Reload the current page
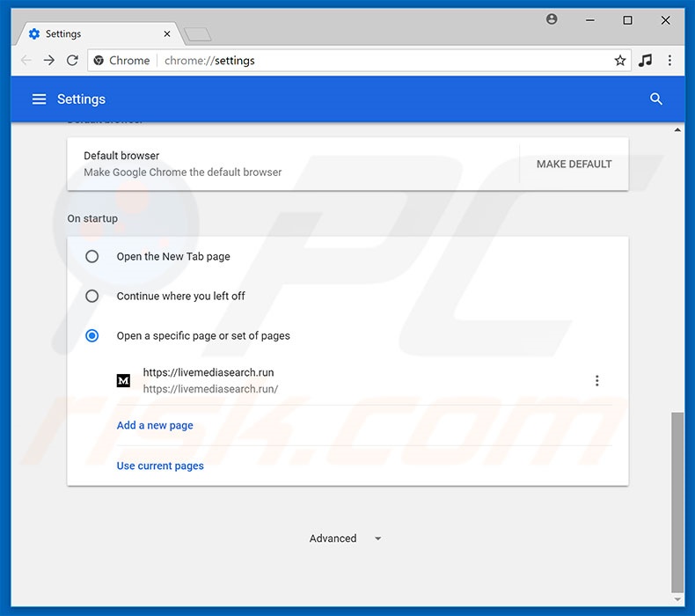 [x=72, y=61]
